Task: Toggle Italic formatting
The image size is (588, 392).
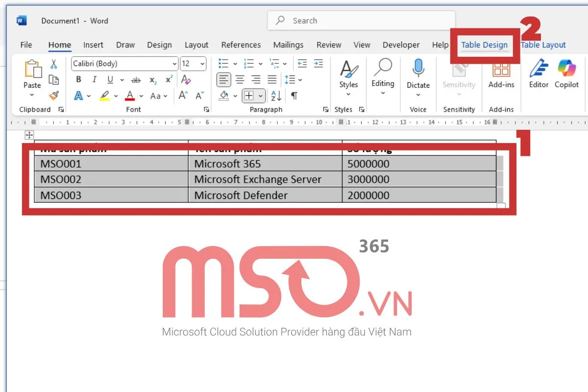Action: pyautogui.click(x=94, y=79)
